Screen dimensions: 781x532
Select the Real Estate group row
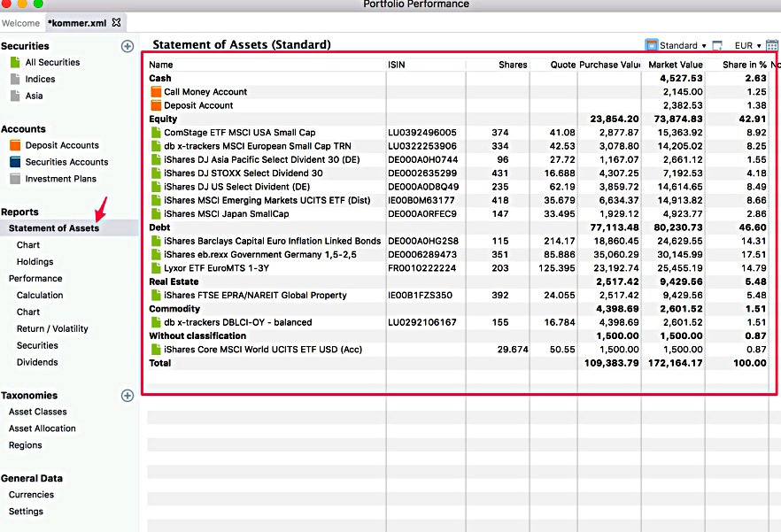coord(458,281)
